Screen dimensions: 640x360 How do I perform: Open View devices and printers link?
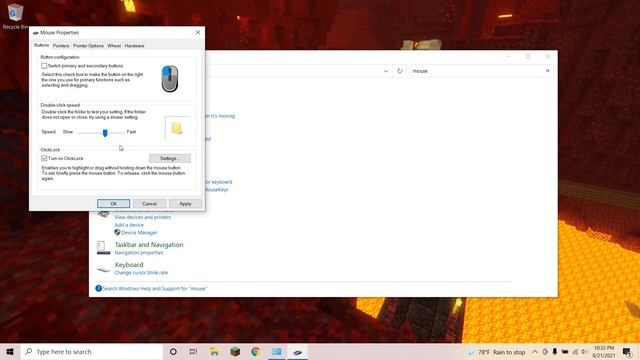(142, 217)
